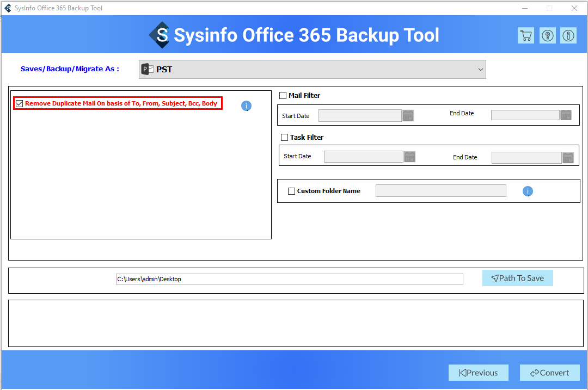The image size is (588, 390).
Task: Go back with the Previous button
Action: pyautogui.click(x=478, y=373)
